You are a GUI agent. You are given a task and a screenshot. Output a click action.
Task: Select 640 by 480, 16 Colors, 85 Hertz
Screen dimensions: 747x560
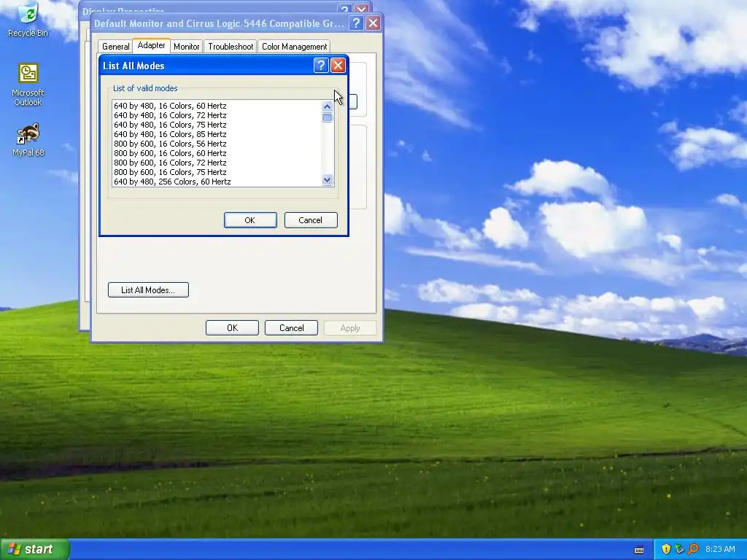tap(217, 134)
